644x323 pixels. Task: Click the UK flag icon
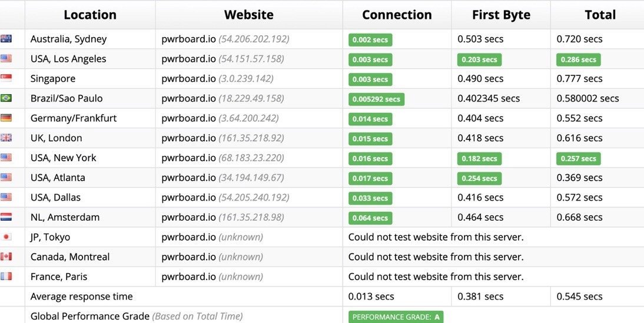point(6,138)
